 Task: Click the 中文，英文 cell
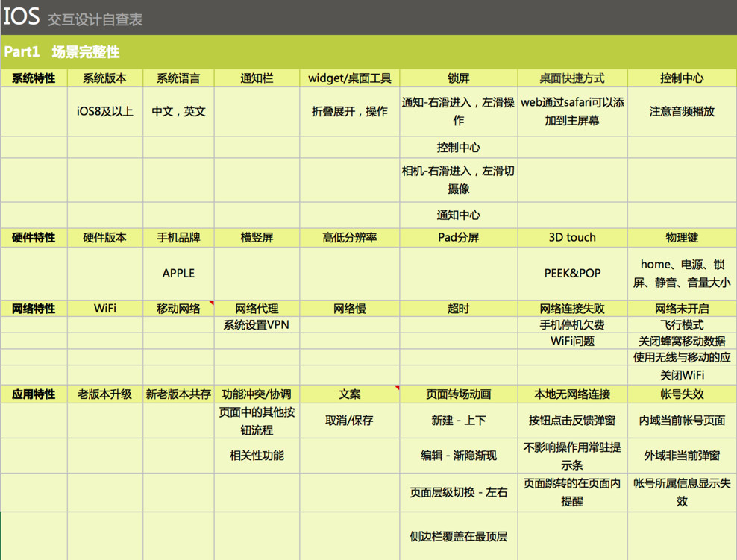point(178,111)
